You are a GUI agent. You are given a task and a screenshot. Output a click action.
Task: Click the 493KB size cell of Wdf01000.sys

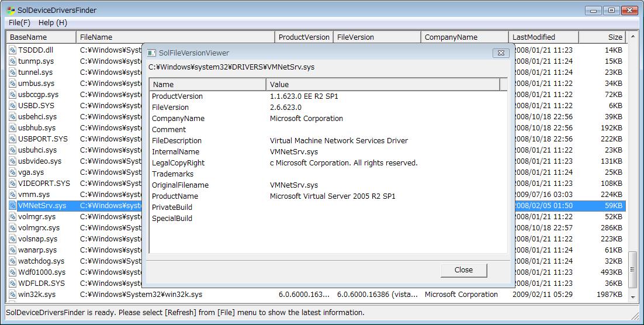pyautogui.click(x=611, y=272)
